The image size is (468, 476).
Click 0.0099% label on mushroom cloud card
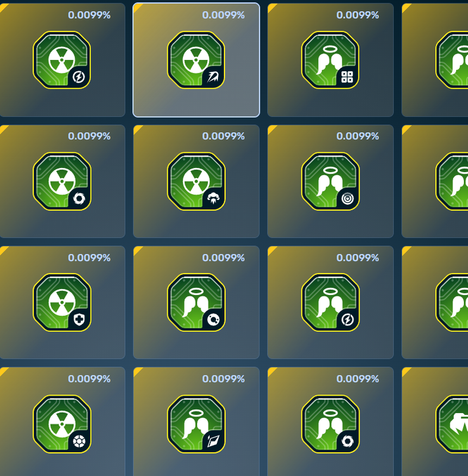pyautogui.click(x=223, y=136)
